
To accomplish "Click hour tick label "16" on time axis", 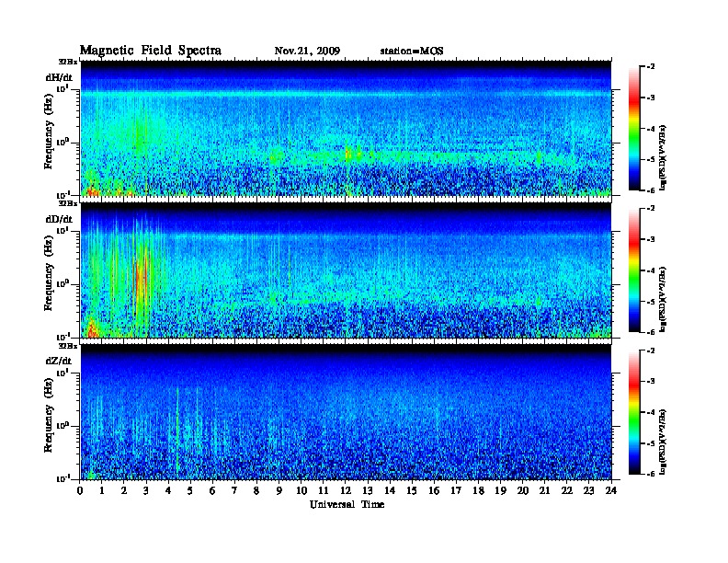I will [x=434, y=490].
